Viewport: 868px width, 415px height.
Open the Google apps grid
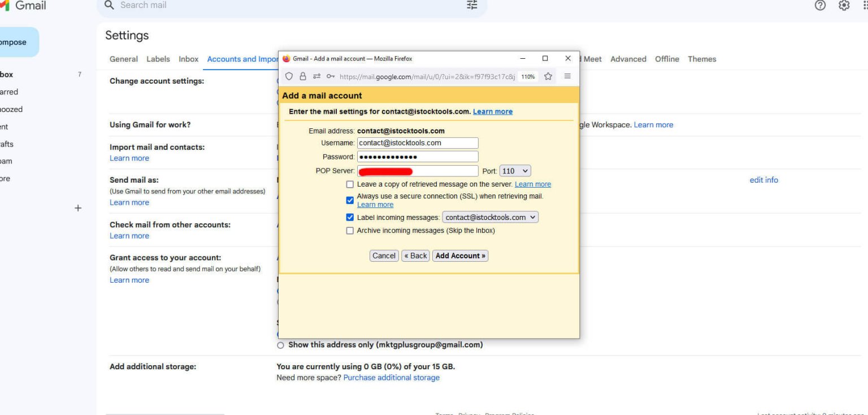866,6
